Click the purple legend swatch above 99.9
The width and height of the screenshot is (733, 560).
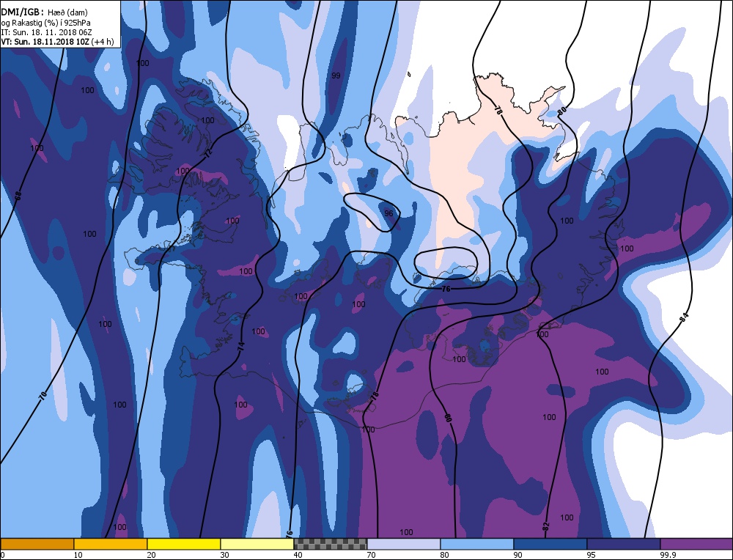pos(696,544)
